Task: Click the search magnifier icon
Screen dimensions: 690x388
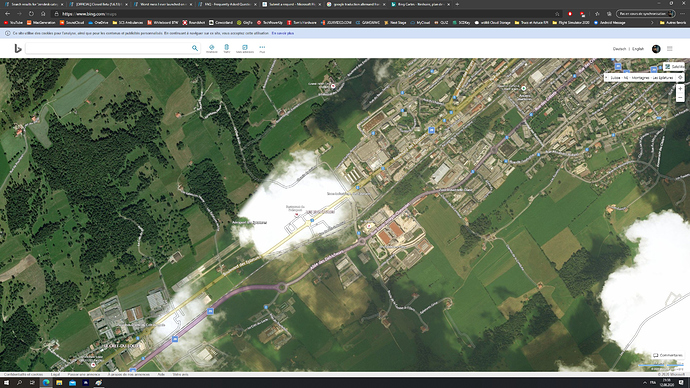Action: [195, 48]
